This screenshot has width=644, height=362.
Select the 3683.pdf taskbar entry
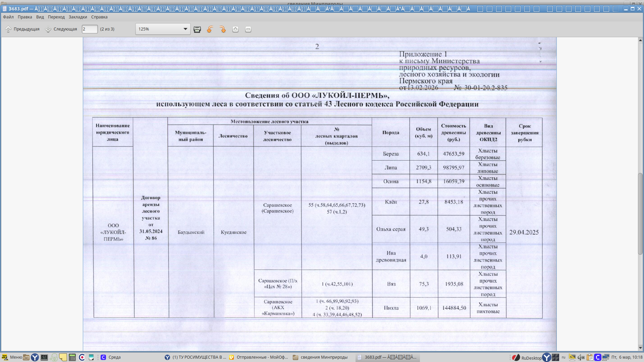click(387, 357)
